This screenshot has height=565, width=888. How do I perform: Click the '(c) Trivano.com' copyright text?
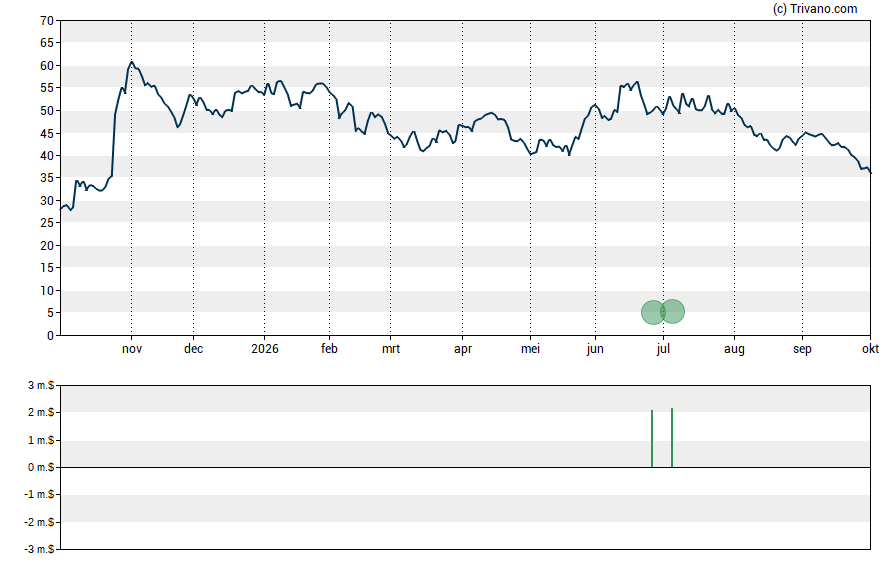(815, 9)
